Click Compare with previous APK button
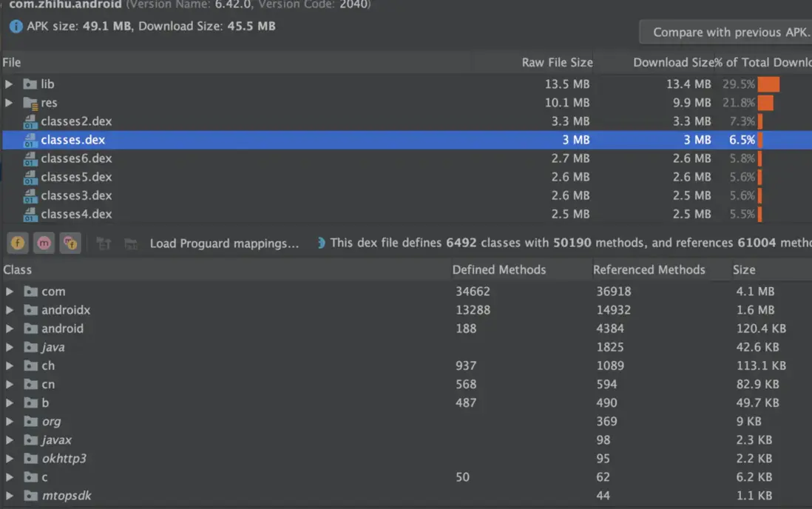 [x=728, y=33]
